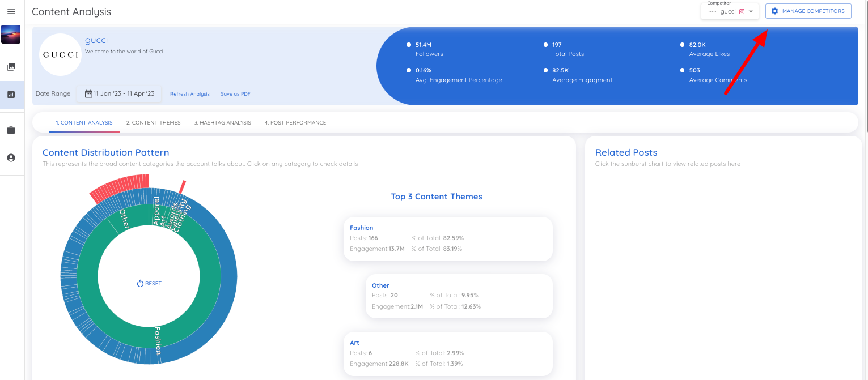Click the 'Welcome to the world of Gucci' bio
The height and width of the screenshot is (380, 868).
click(x=124, y=52)
